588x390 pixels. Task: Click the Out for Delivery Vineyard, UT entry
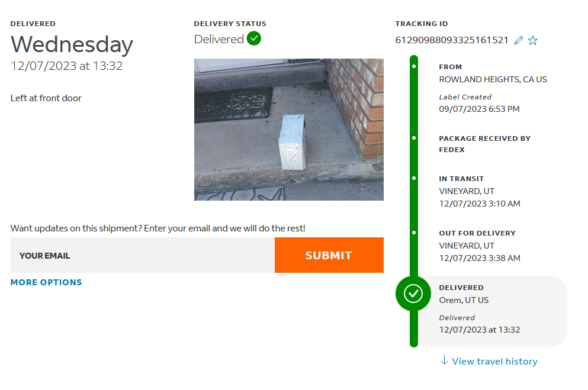click(x=479, y=245)
